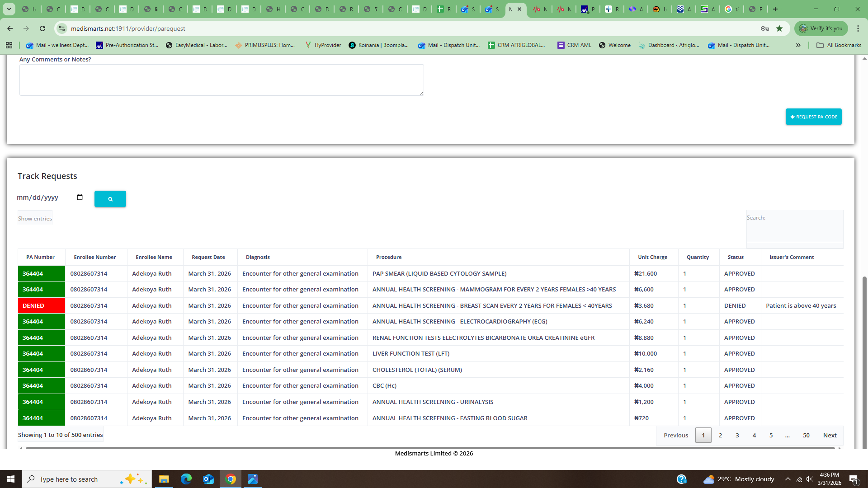868x488 pixels.
Task: Click the Comments or Notes text area
Action: (x=222, y=80)
